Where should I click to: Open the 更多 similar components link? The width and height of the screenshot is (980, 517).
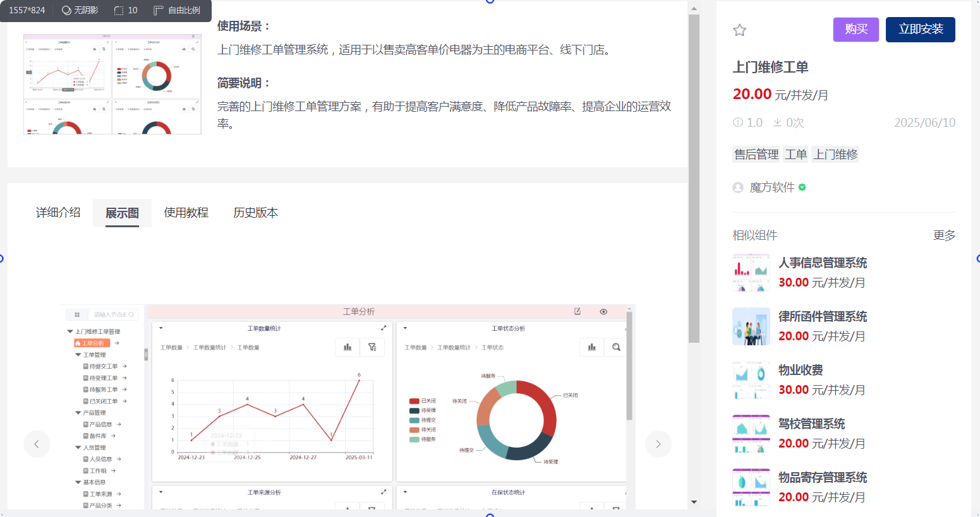pyautogui.click(x=944, y=235)
